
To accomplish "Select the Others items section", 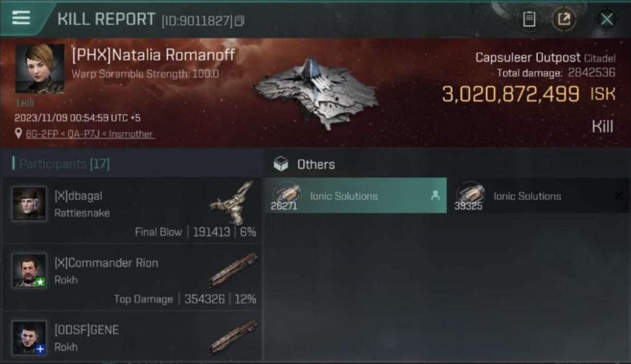I will (315, 165).
